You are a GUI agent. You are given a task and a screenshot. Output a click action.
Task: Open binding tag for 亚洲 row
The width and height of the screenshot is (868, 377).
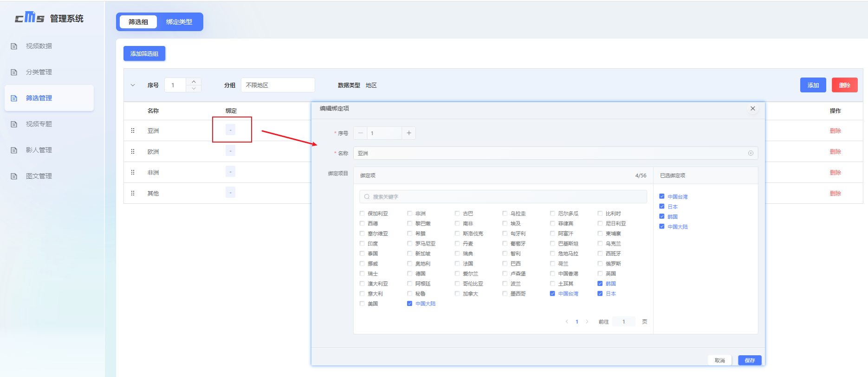pyautogui.click(x=230, y=130)
